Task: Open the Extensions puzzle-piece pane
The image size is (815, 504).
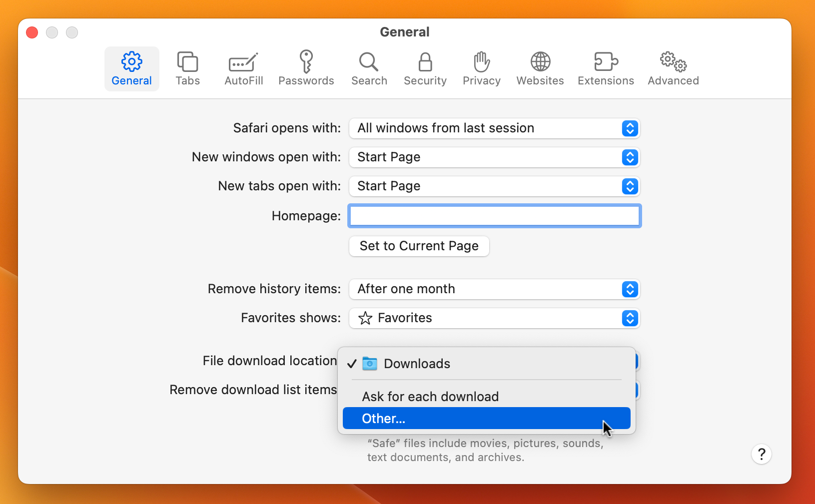Action: (605, 68)
